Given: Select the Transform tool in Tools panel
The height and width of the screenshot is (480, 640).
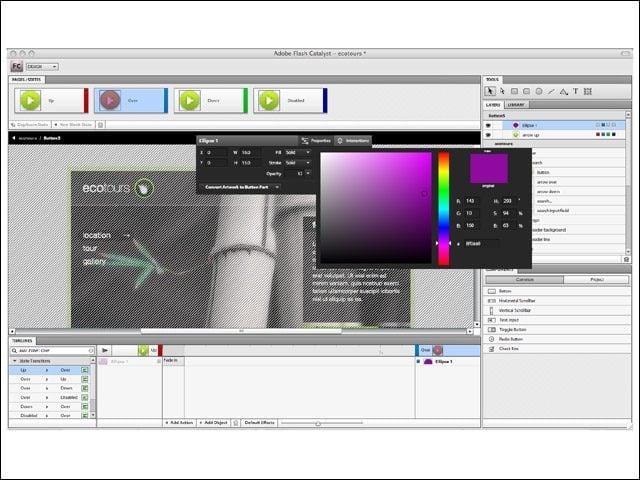Looking at the screenshot, I should click(588, 91).
